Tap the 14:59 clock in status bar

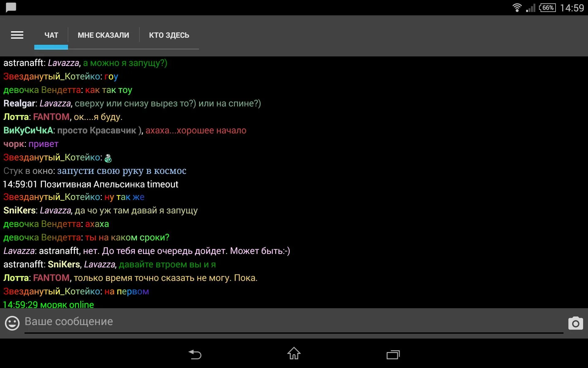point(572,8)
